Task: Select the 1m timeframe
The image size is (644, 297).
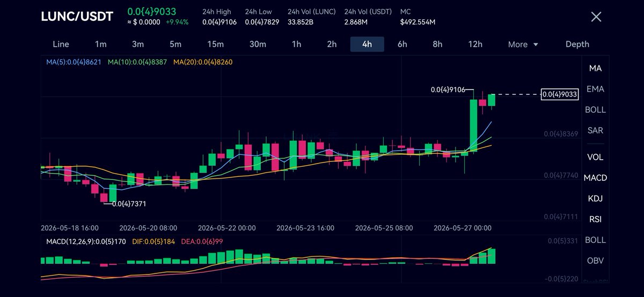Action: click(101, 44)
